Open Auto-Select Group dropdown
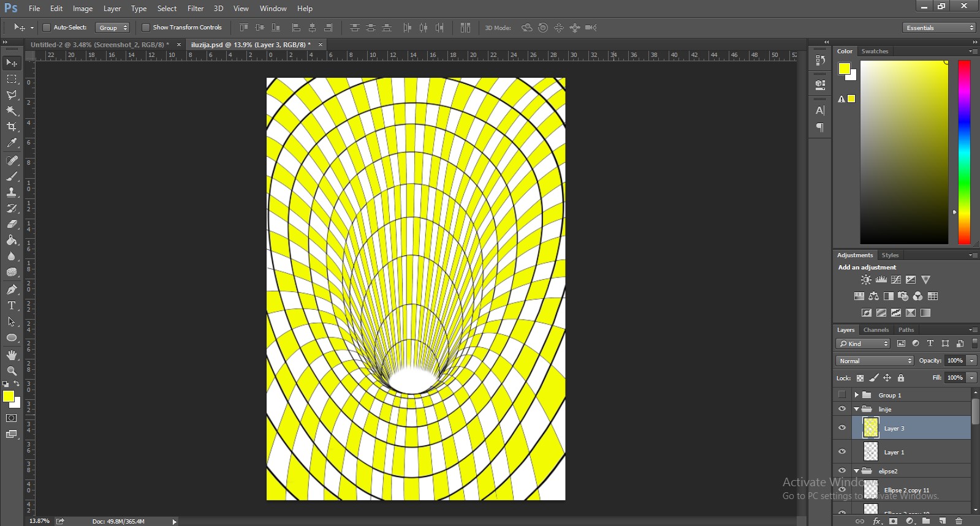Image resolution: width=980 pixels, height=526 pixels. click(113, 28)
